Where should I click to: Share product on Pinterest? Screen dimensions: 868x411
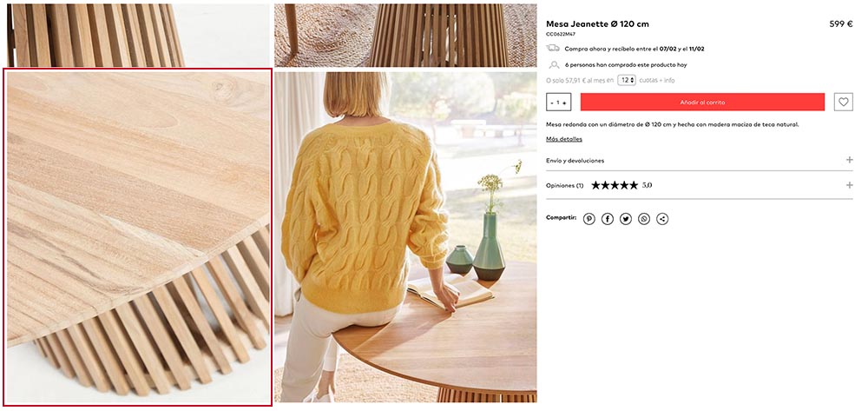coord(589,219)
